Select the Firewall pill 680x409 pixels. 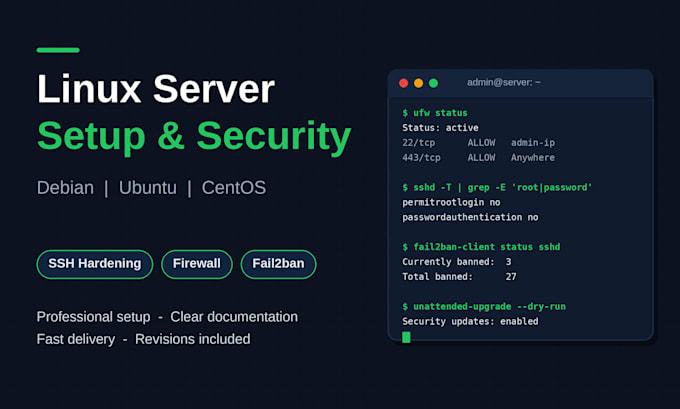[197, 264]
